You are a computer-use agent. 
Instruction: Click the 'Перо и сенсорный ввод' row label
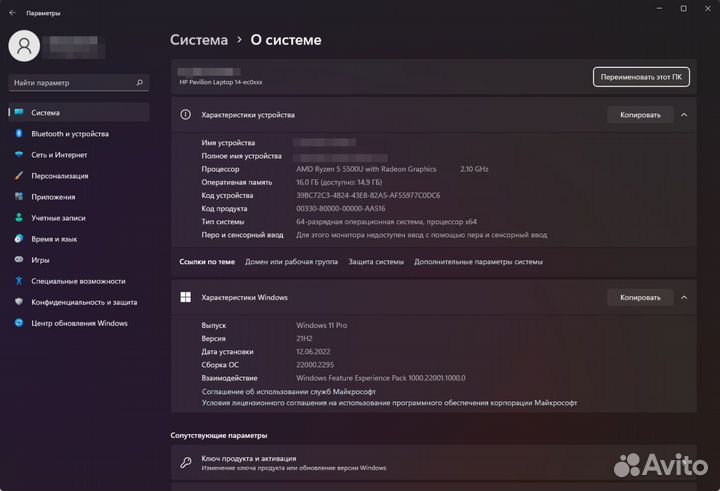click(242, 235)
